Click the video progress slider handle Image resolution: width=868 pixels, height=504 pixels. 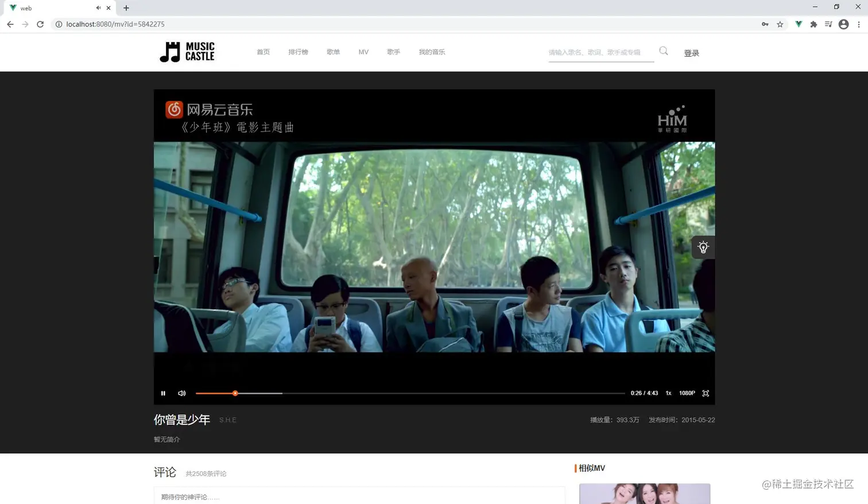pyautogui.click(x=235, y=393)
